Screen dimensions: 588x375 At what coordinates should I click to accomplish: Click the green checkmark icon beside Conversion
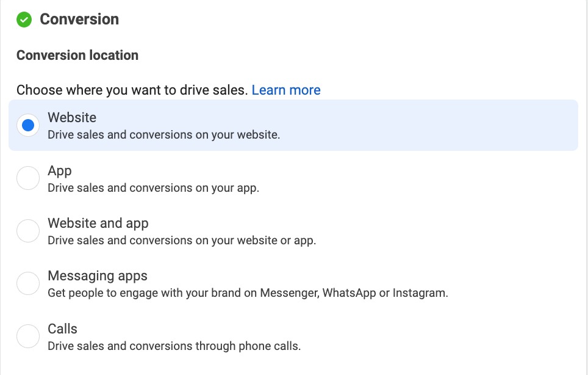(24, 20)
